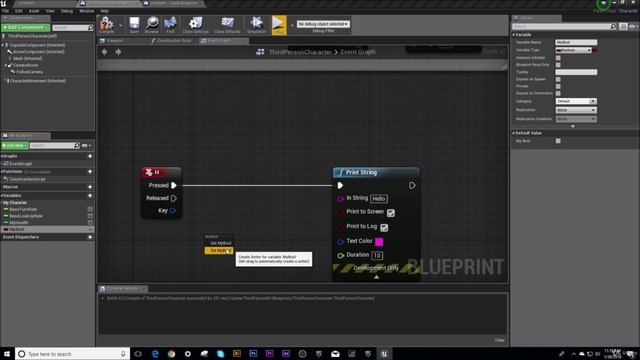Enable the Expose to Cinematics checkbox

[558, 93]
